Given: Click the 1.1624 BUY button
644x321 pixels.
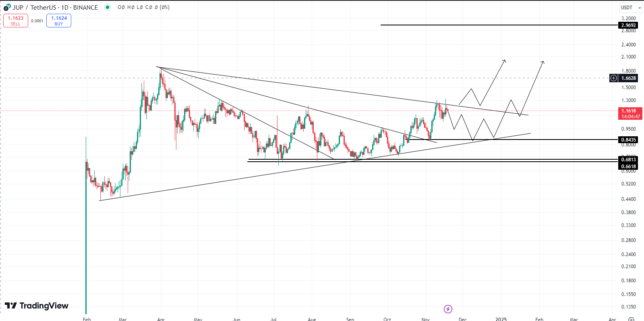Looking at the screenshot, I should point(59,21).
